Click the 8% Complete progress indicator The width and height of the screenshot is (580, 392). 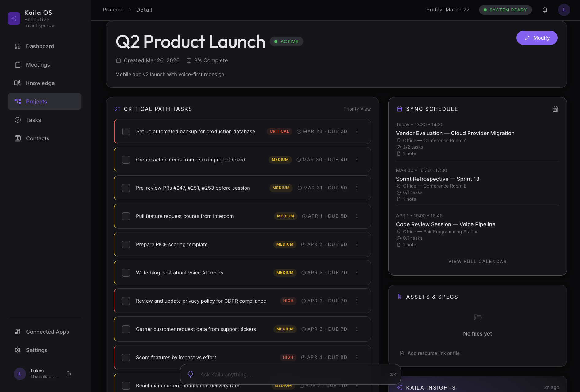click(207, 60)
